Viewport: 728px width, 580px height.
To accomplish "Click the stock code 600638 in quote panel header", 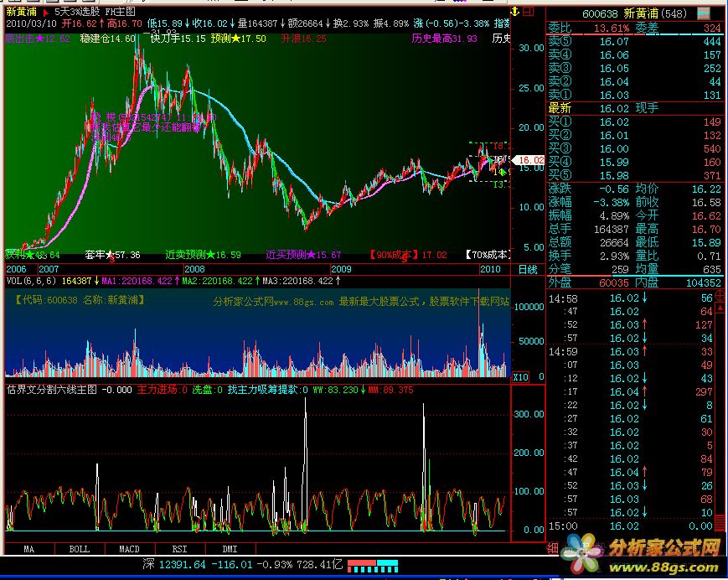I will point(600,14).
